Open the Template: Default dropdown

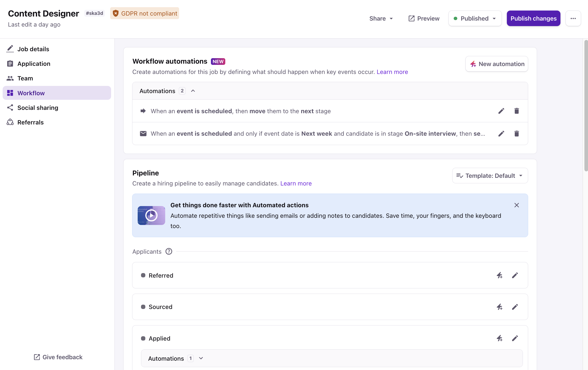point(490,176)
